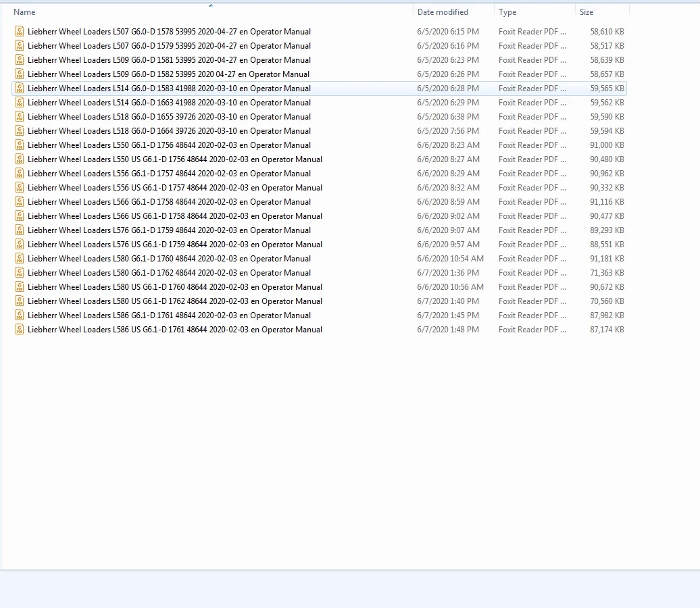
Task: Click PDF icon of L566 G6.1-D 1758 manual
Action: pos(20,201)
